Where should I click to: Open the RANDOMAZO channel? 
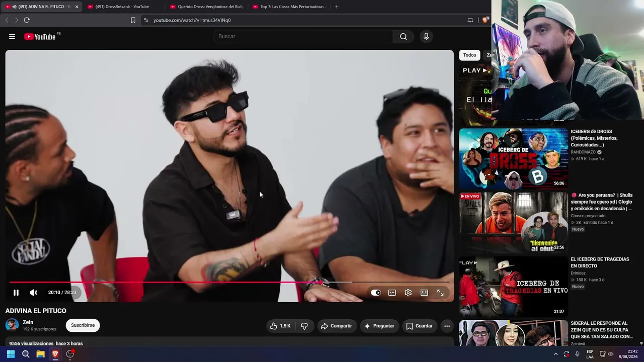click(x=583, y=152)
